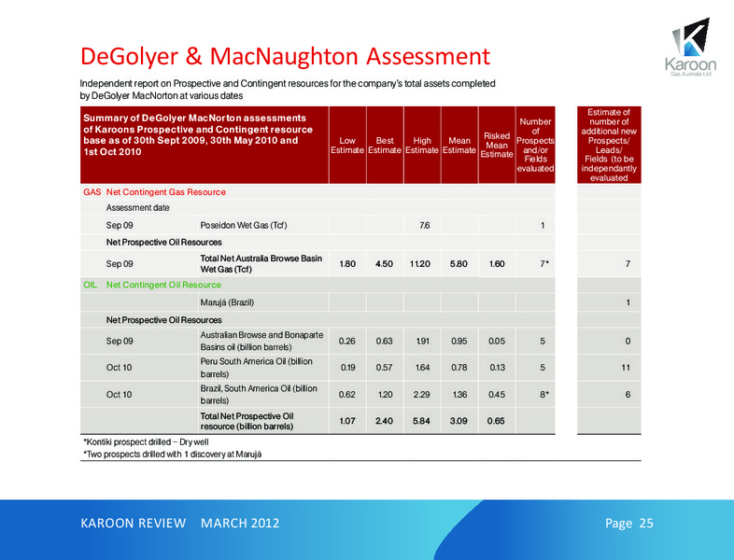Click Browse Basin best estimate 4.50
This screenshot has width=734, height=560.
385,264
